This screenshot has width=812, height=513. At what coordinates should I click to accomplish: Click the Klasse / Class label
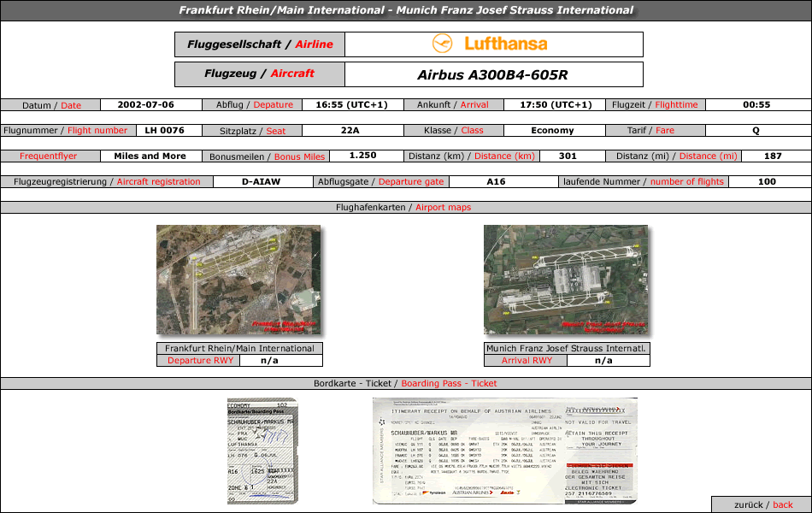click(x=454, y=131)
